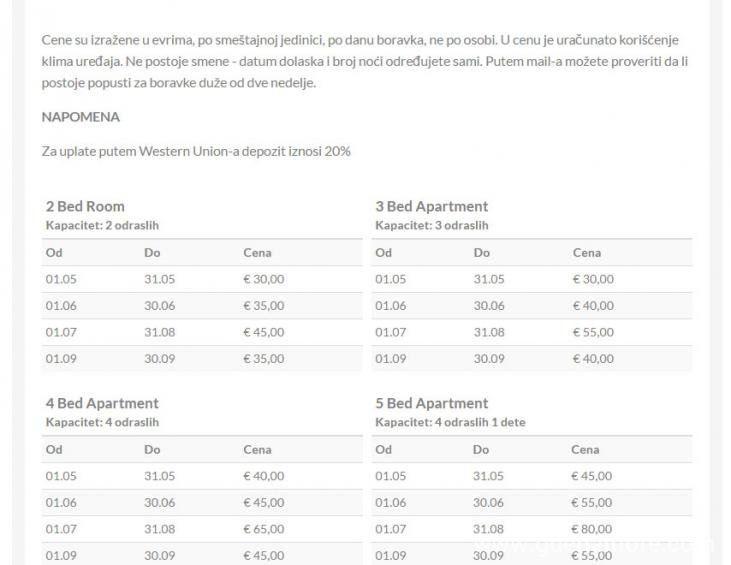Click "Kapacitet: 2 odraslih" capacity label
The width and height of the screenshot is (731, 565).
coord(102,225)
